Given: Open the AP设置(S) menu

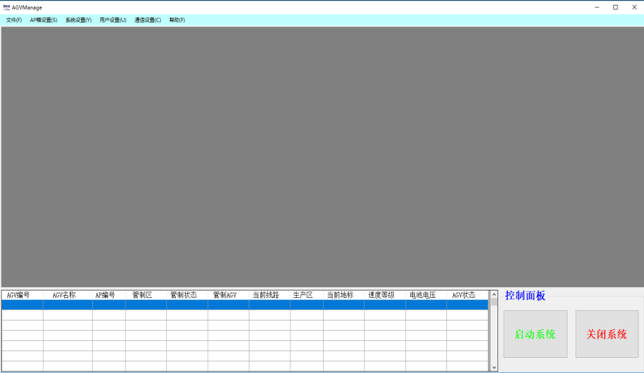Looking at the screenshot, I should click(44, 20).
